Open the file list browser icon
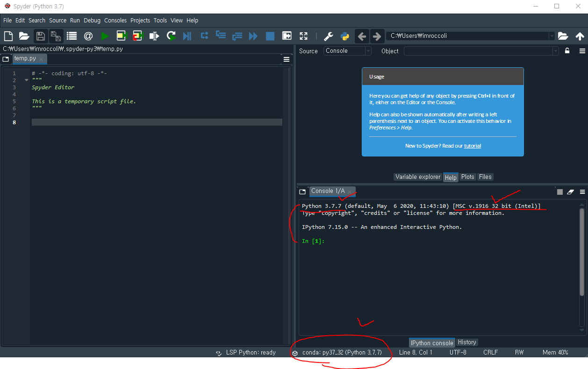The width and height of the screenshot is (588, 369). 72,36
